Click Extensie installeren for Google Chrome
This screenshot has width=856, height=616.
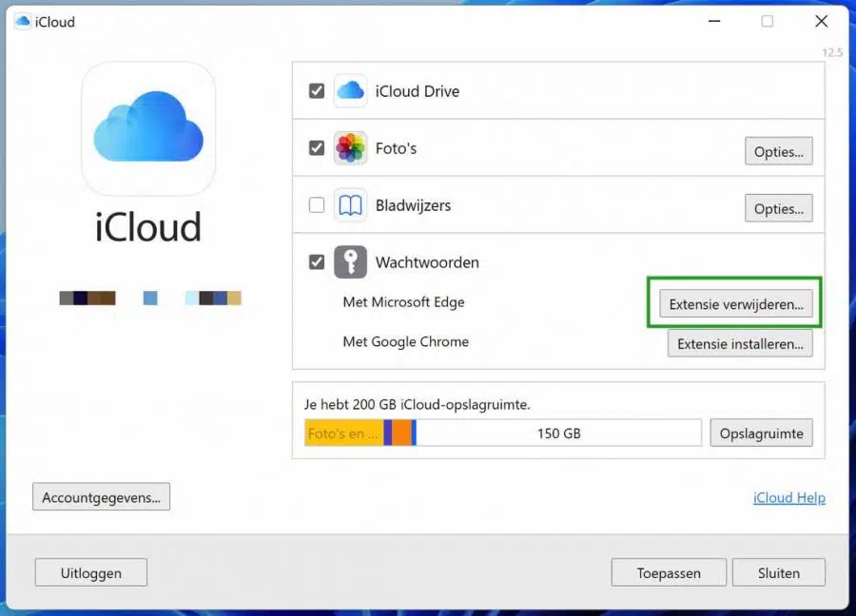(x=740, y=344)
